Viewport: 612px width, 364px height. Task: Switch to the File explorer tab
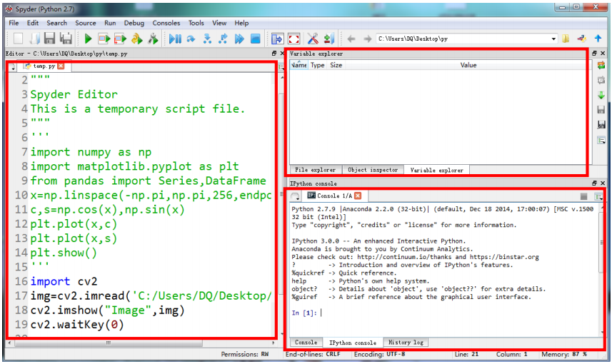coord(315,170)
